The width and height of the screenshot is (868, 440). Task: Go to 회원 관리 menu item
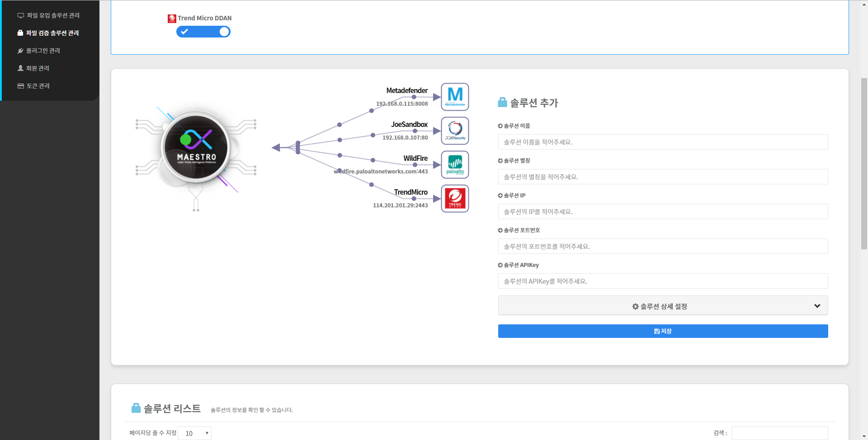tap(38, 68)
